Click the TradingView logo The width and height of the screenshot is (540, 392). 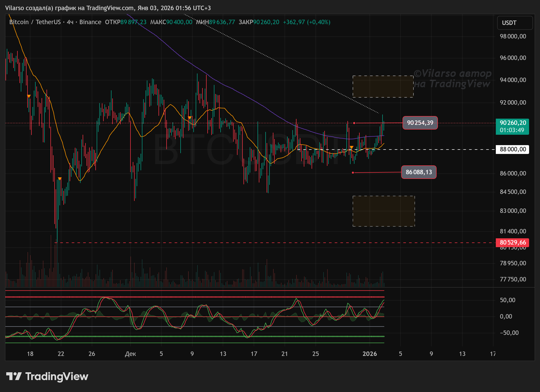click(x=47, y=376)
